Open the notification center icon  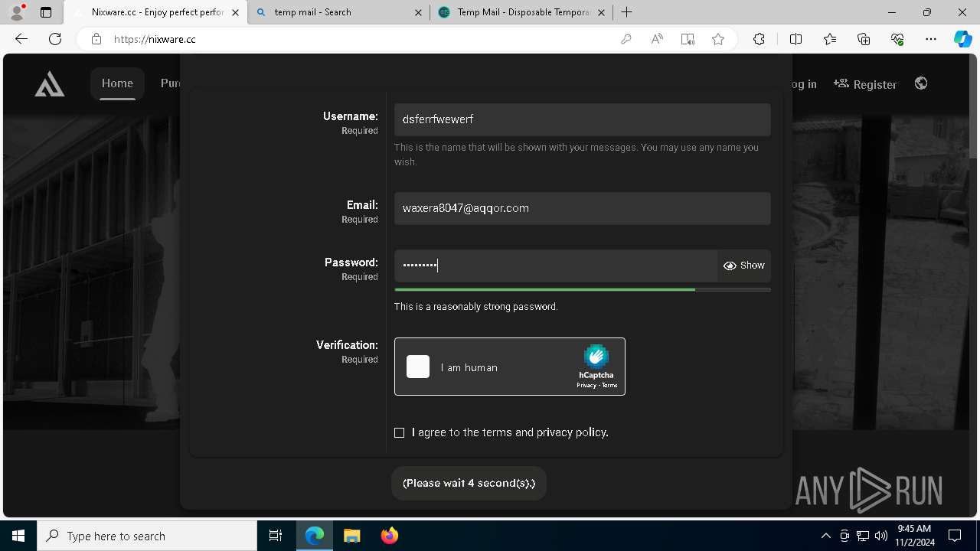point(955,536)
